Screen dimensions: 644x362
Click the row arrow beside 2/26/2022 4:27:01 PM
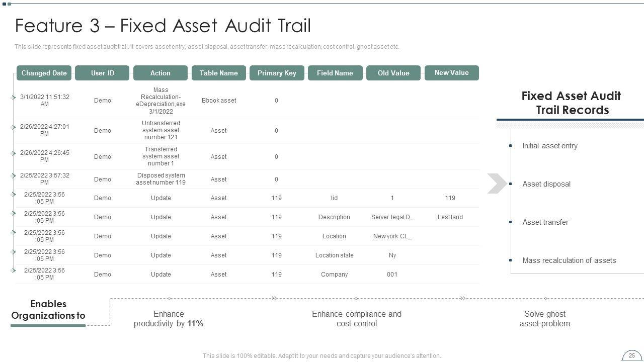[14, 127]
